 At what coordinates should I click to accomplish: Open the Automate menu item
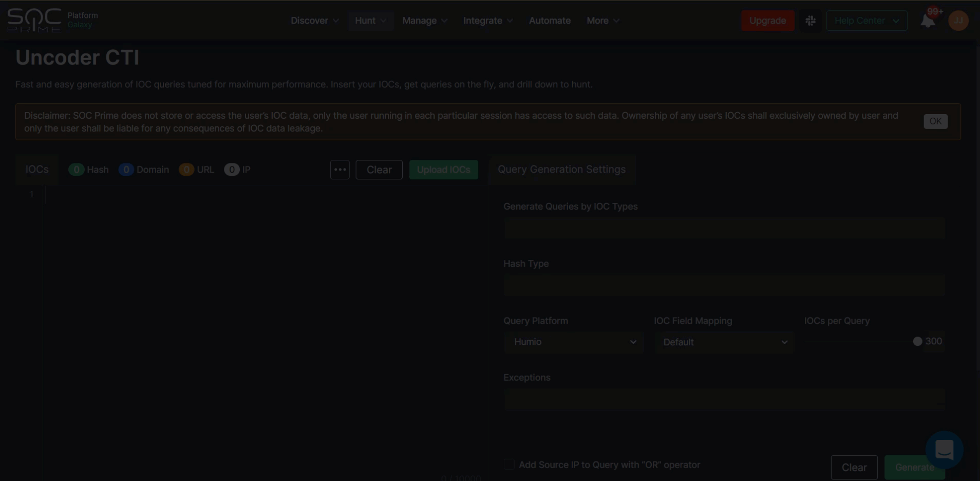[x=550, y=21]
